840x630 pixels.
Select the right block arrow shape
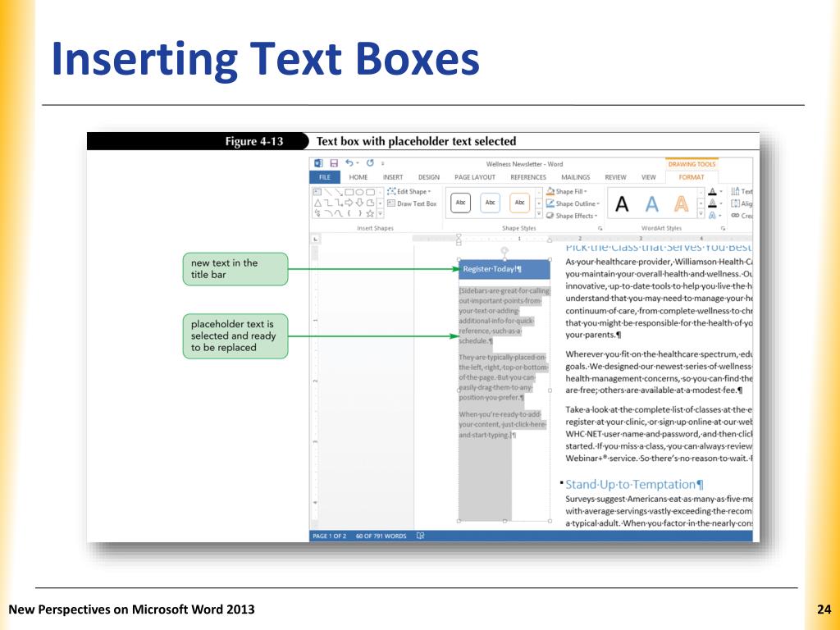point(349,203)
